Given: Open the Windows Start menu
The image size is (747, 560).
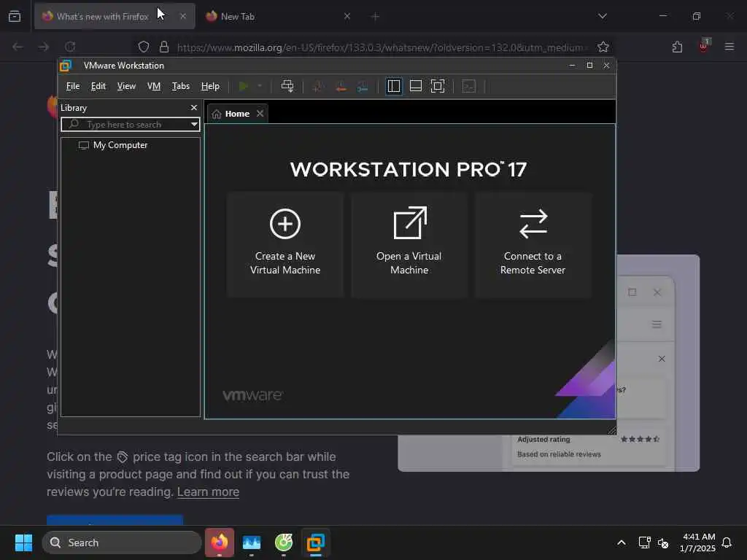Looking at the screenshot, I should point(23,542).
